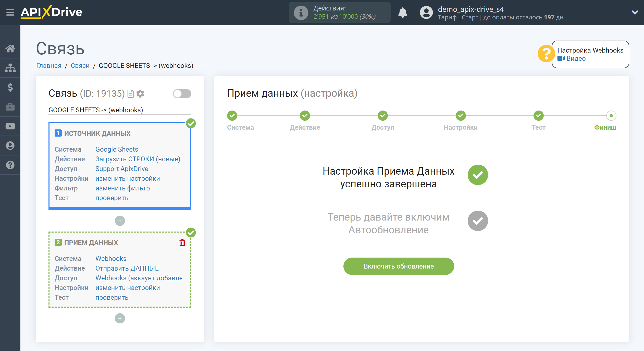Add new block below ПРИЕМ ДАННЫХ
Viewport: 644px width, 351px height.
pos(120,318)
